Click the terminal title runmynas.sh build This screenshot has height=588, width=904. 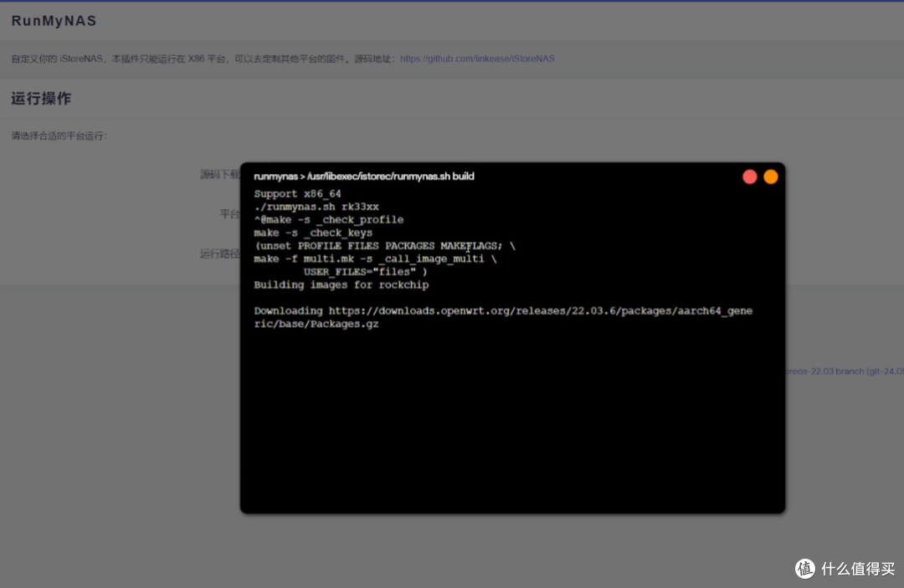tap(364, 176)
